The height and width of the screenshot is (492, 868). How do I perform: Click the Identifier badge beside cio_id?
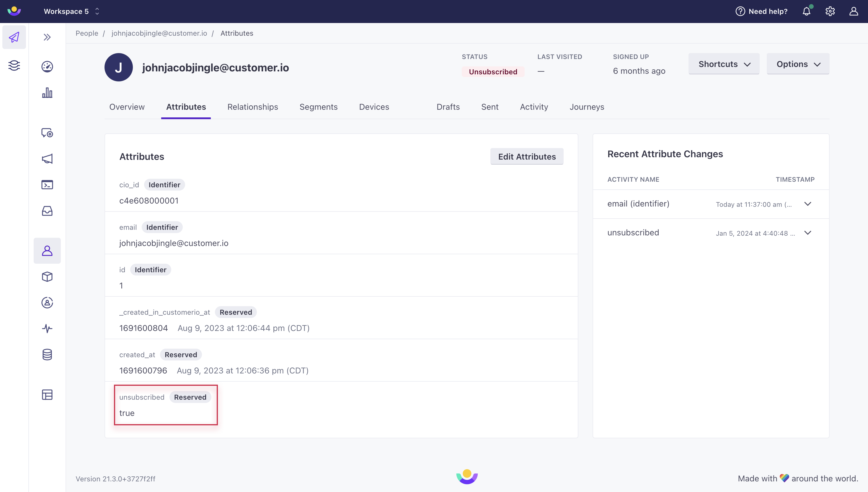click(x=164, y=185)
